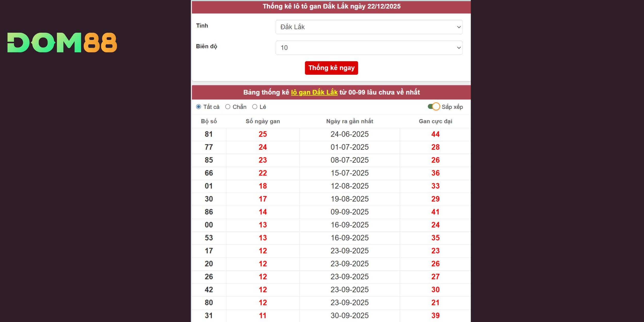Image resolution: width=644 pixels, height=322 pixels.
Task: Click the DOM88 logo
Action: pyautogui.click(x=62, y=43)
